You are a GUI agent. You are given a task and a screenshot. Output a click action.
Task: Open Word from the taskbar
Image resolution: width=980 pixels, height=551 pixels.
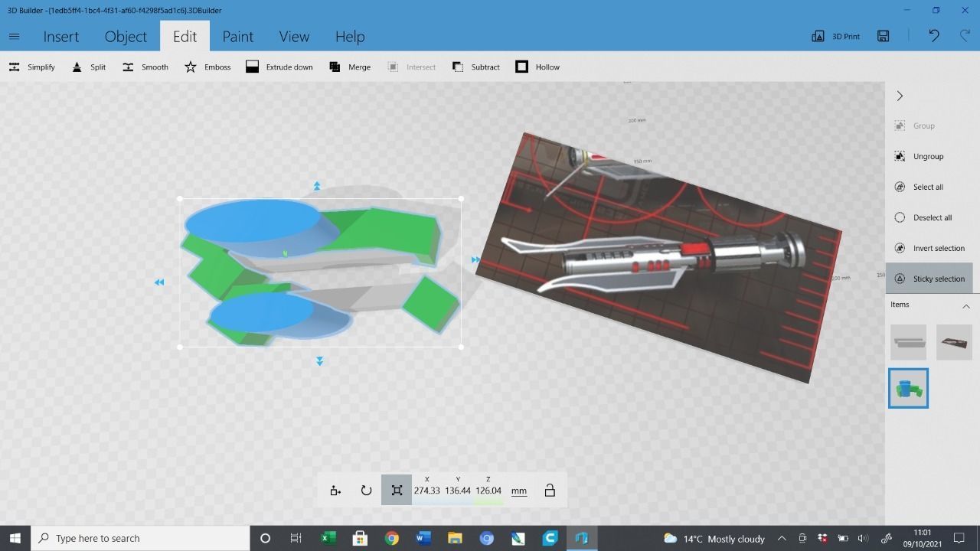pos(423,538)
